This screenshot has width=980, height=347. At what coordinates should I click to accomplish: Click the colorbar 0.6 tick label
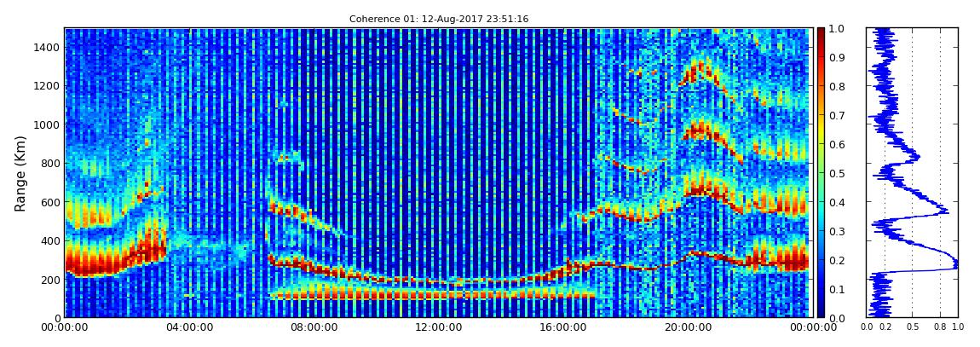837,144
